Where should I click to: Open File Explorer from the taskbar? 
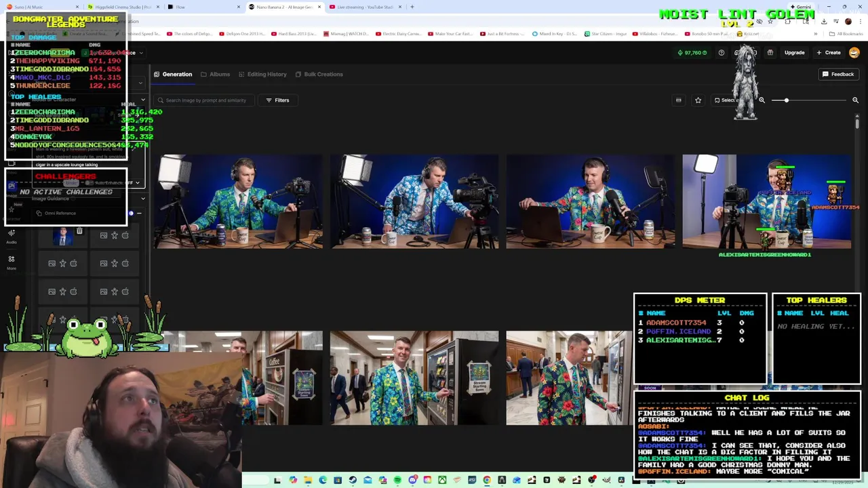308,481
